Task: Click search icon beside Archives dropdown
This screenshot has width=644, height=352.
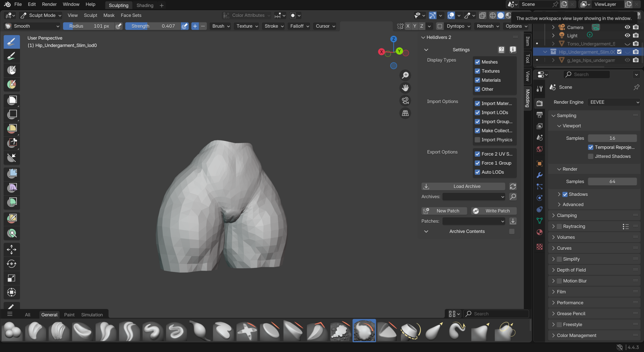Action: tap(513, 197)
